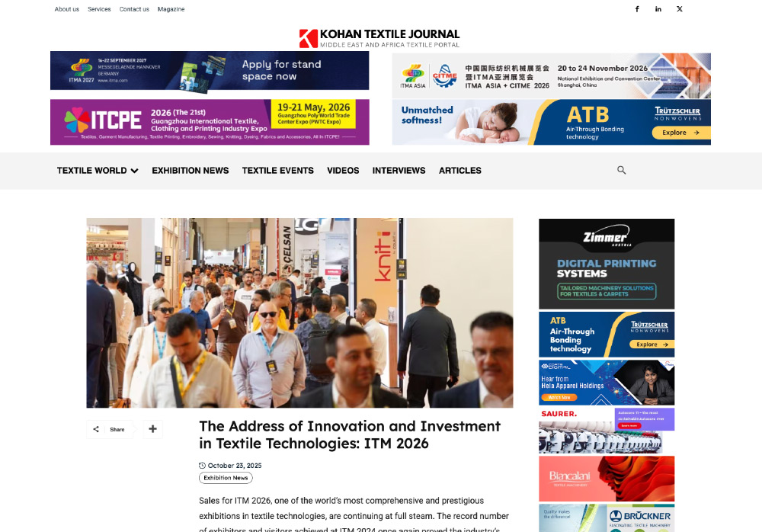Click the search magnifier icon

(x=621, y=170)
